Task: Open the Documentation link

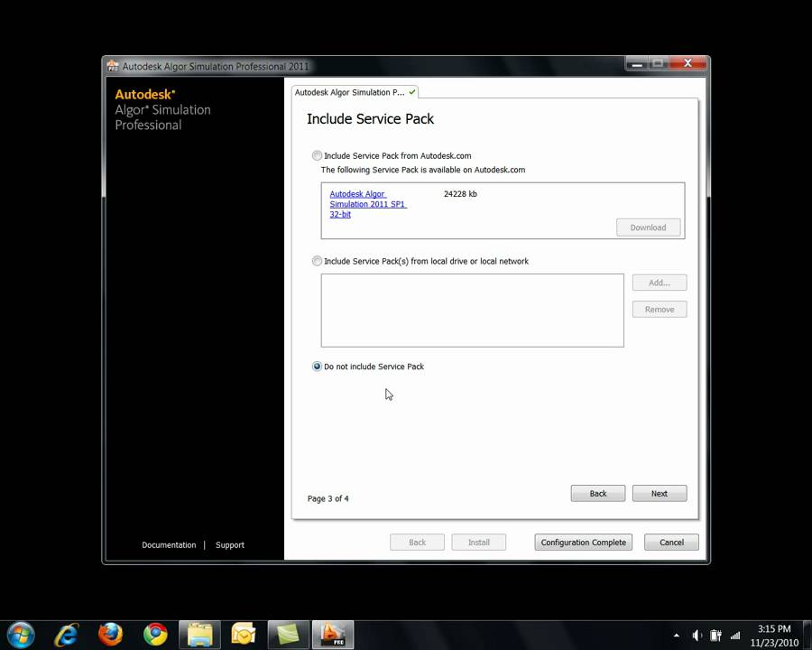Action: click(169, 544)
